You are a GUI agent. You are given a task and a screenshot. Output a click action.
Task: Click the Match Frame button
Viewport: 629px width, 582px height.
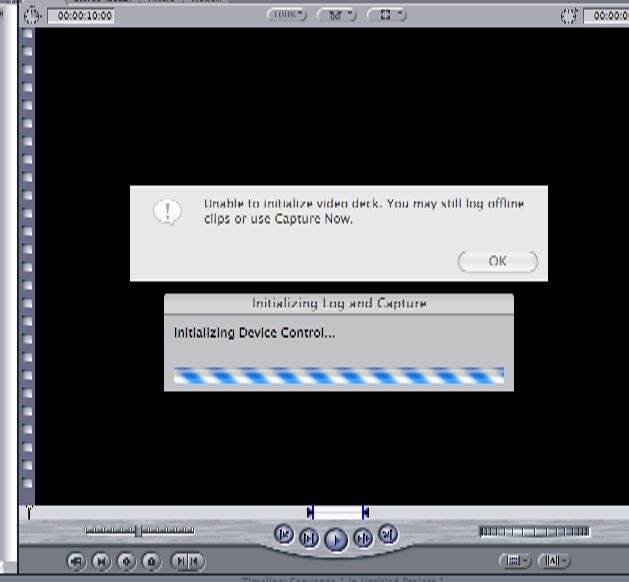click(76, 561)
